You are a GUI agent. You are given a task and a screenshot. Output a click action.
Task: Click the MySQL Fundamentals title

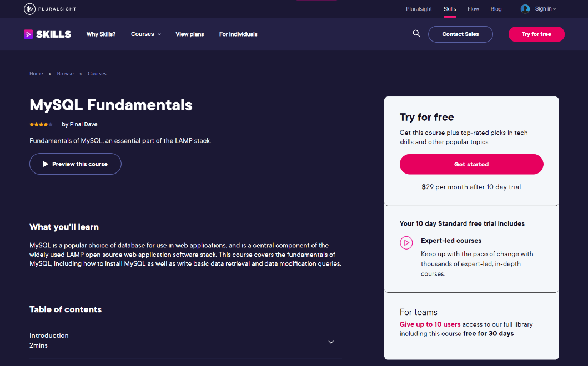(x=111, y=105)
